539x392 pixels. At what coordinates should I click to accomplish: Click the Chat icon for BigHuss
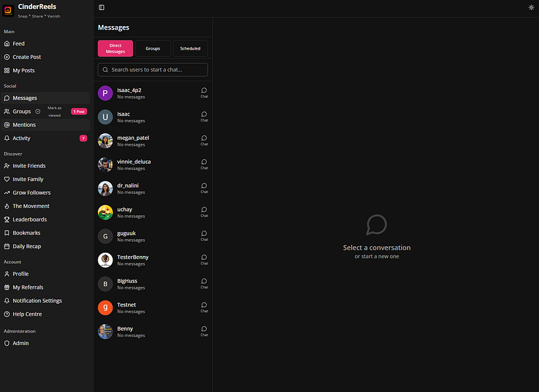click(204, 284)
